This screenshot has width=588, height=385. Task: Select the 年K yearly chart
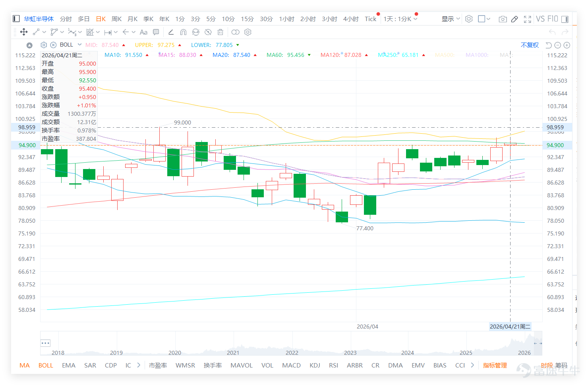pyautogui.click(x=164, y=19)
